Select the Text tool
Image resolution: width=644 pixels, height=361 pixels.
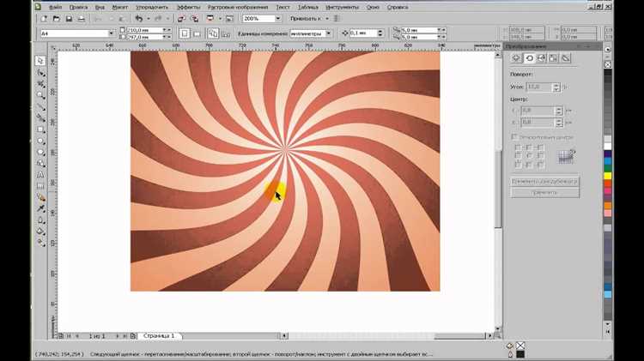click(x=39, y=175)
